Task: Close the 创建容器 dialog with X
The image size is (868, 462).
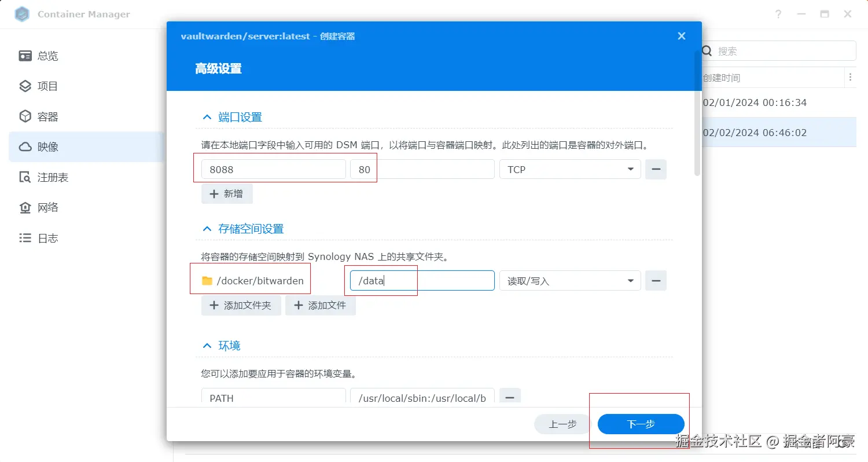Action: [x=682, y=36]
